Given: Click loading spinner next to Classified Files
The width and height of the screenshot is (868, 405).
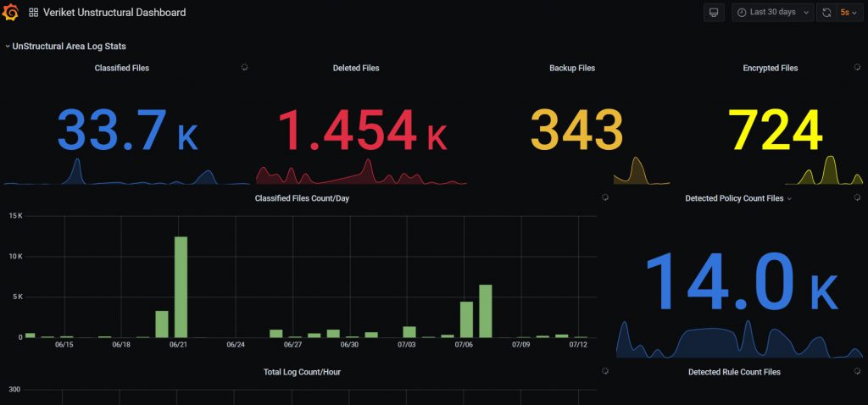Looking at the screenshot, I should point(244,67).
